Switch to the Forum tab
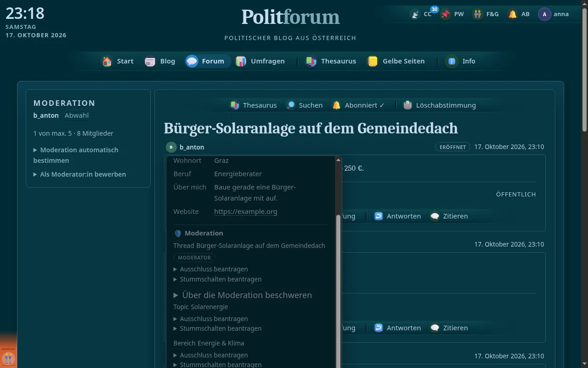Screen dimensions: 588x368 tap(208, 61)
